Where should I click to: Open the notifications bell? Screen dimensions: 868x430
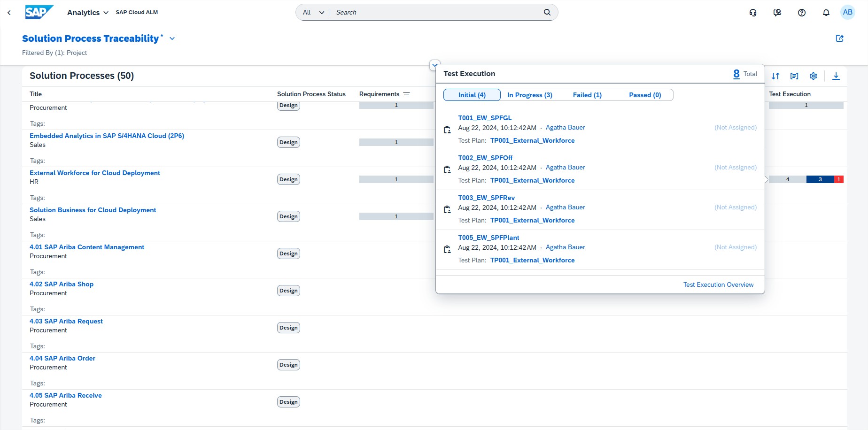click(826, 13)
